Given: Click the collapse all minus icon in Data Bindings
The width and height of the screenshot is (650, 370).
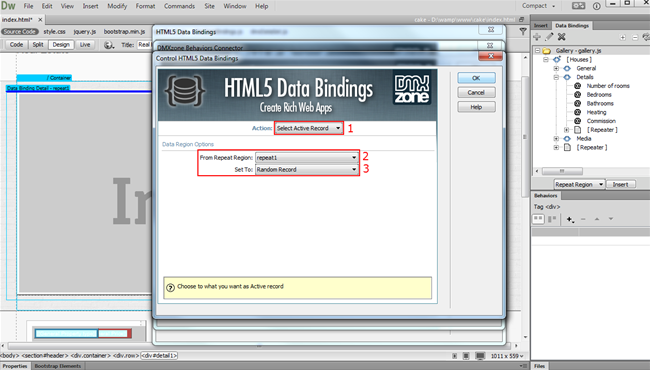Looking at the screenshot, I should (x=635, y=37).
